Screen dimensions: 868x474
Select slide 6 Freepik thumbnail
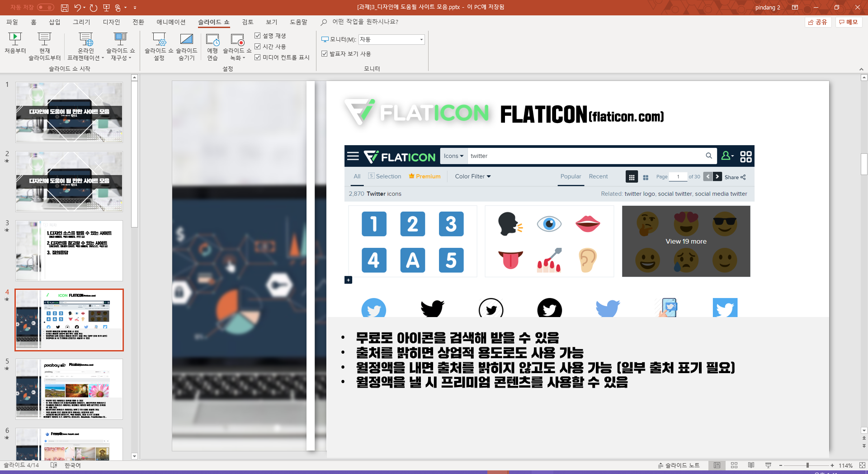69,444
